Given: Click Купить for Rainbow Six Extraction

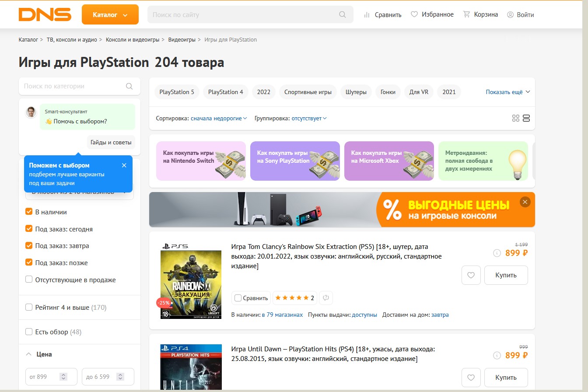Looking at the screenshot, I should pos(506,275).
